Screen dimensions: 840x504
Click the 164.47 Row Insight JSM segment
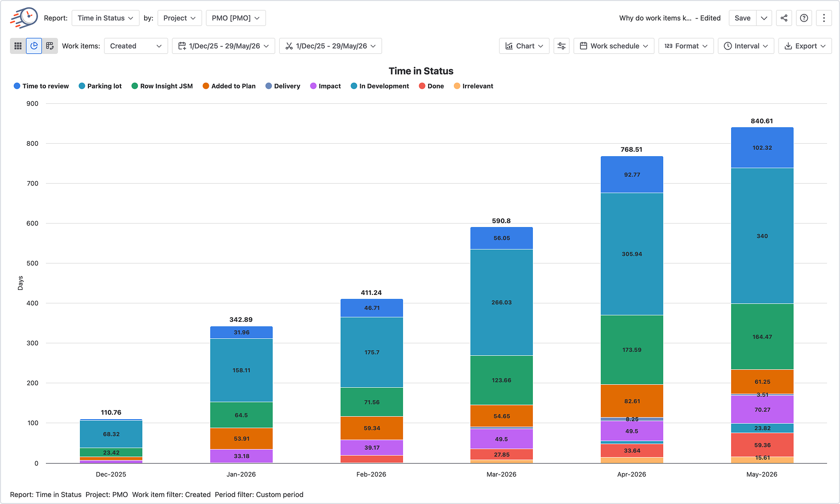762,337
